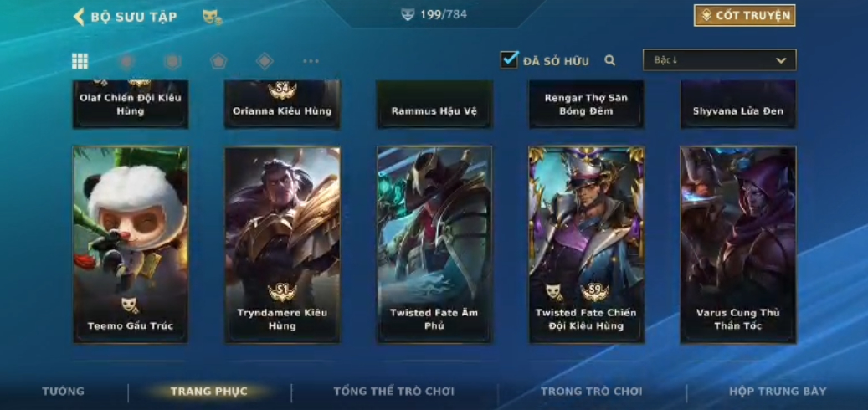Select the pentagon rarity filter icon

[x=218, y=61]
